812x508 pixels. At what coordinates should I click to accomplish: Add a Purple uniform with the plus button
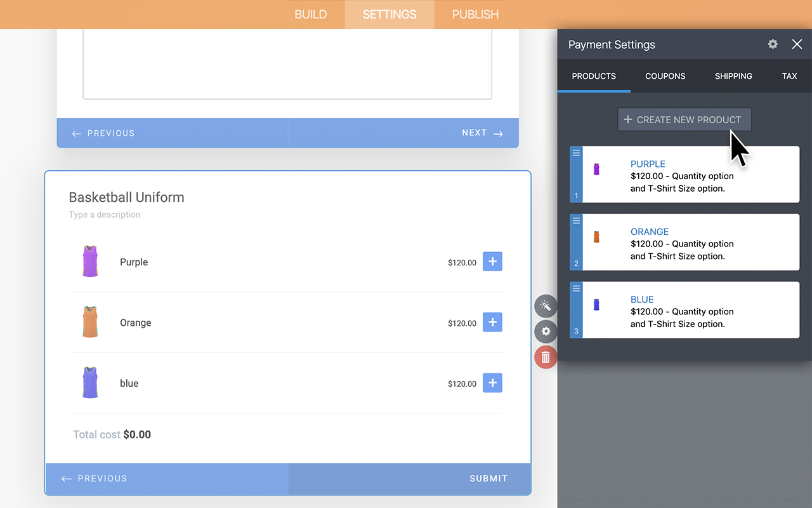pos(492,261)
